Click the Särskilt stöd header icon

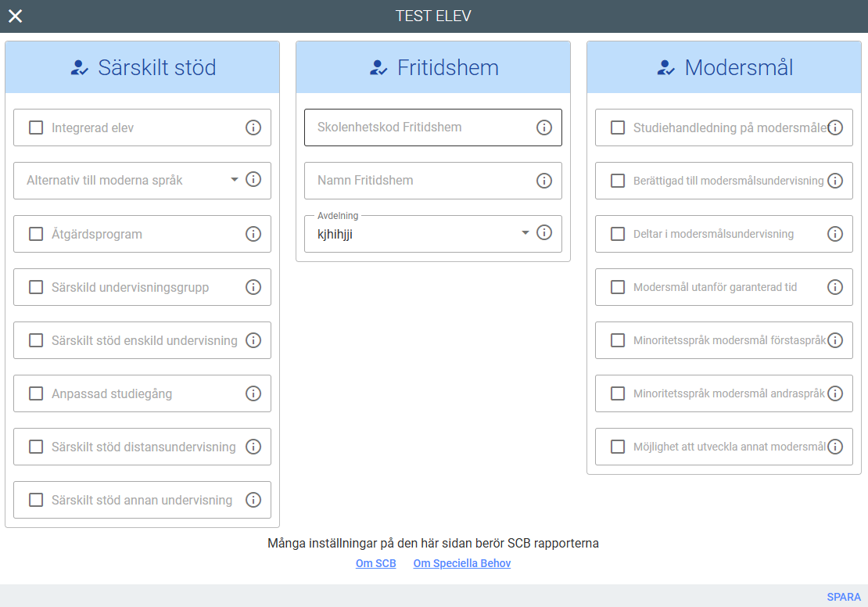pyautogui.click(x=79, y=68)
